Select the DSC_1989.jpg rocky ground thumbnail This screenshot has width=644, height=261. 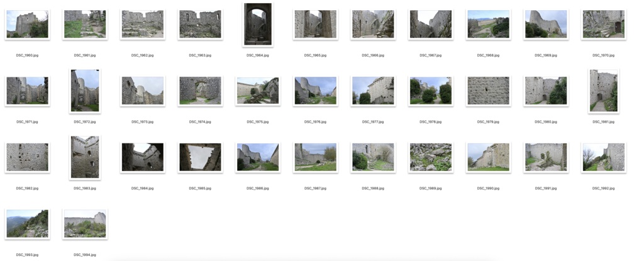[x=430, y=157]
